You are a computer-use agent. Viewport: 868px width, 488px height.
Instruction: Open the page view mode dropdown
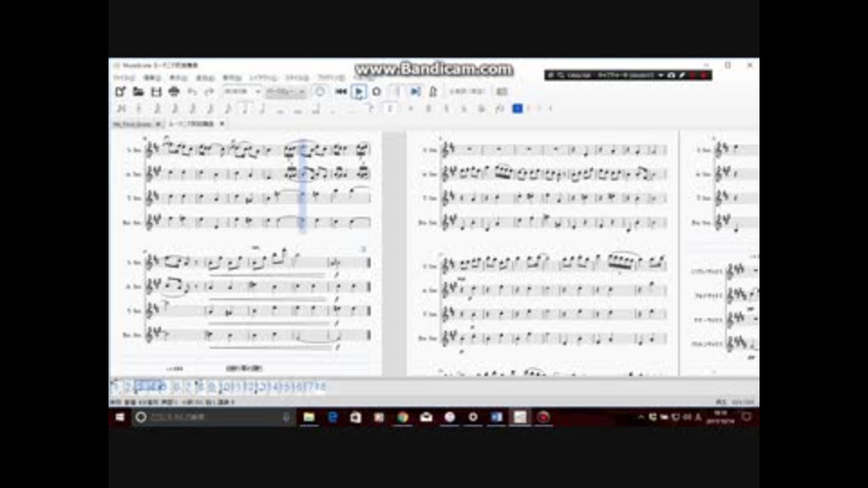click(x=286, y=92)
